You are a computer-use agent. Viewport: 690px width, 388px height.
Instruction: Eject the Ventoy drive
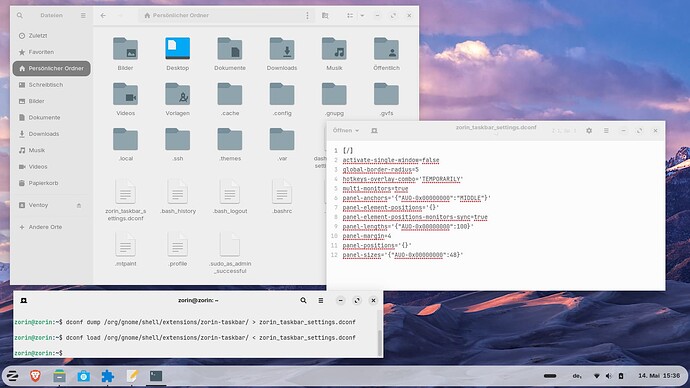tap(79, 205)
